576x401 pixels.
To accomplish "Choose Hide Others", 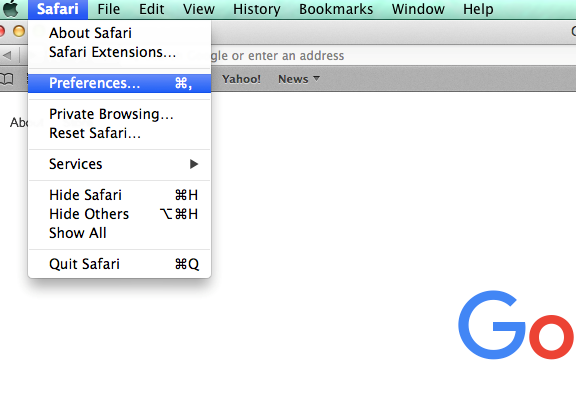I will tap(119, 214).
